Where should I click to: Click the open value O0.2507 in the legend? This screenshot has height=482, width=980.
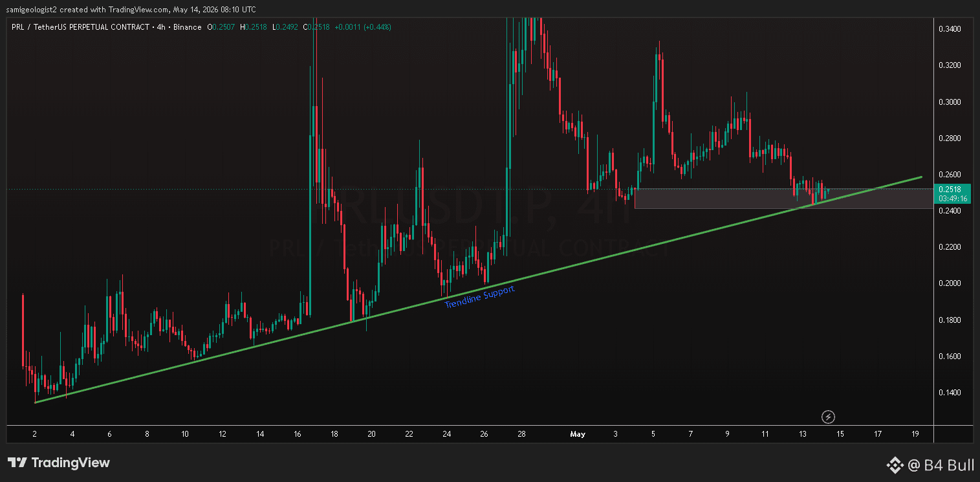(222, 27)
